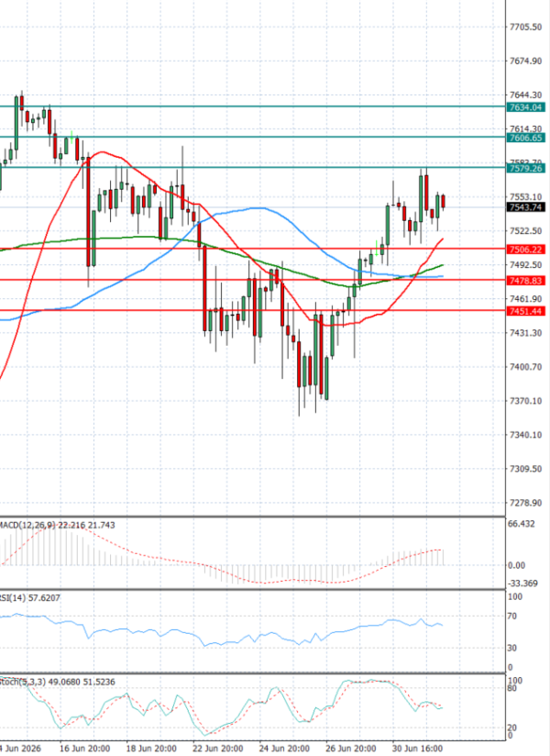This screenshot has height=756, width=550.
Task: Click the 16 Jun 20:00 time axis label
Action: [84, 749]
